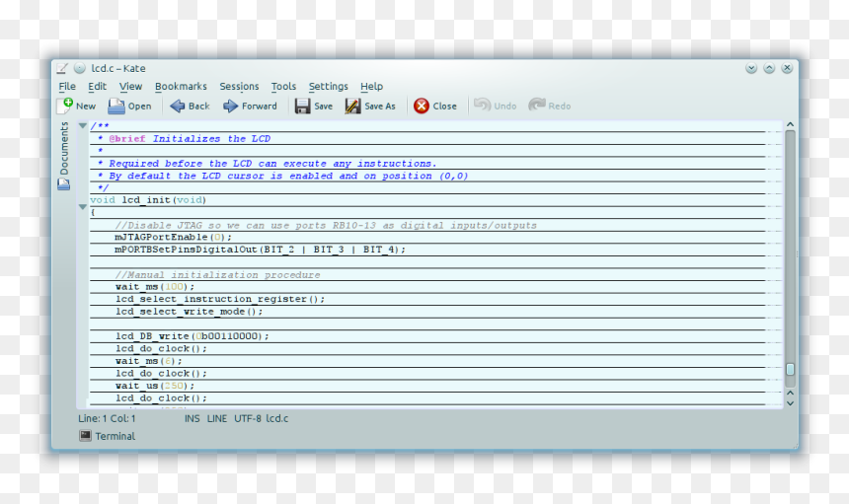Open the Edit menu
Viewport: 849px width, 504px height.
point(97,87)
